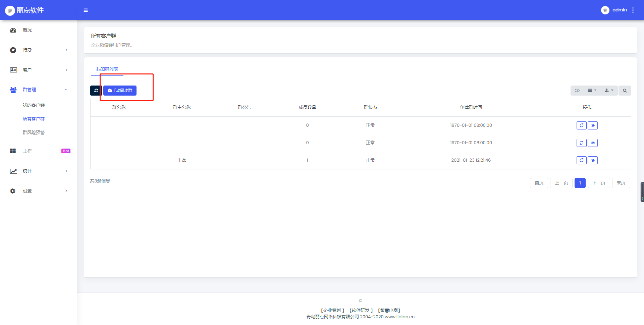
Task: Click the 成员数量 column header
Action: [x=307, y=108]
